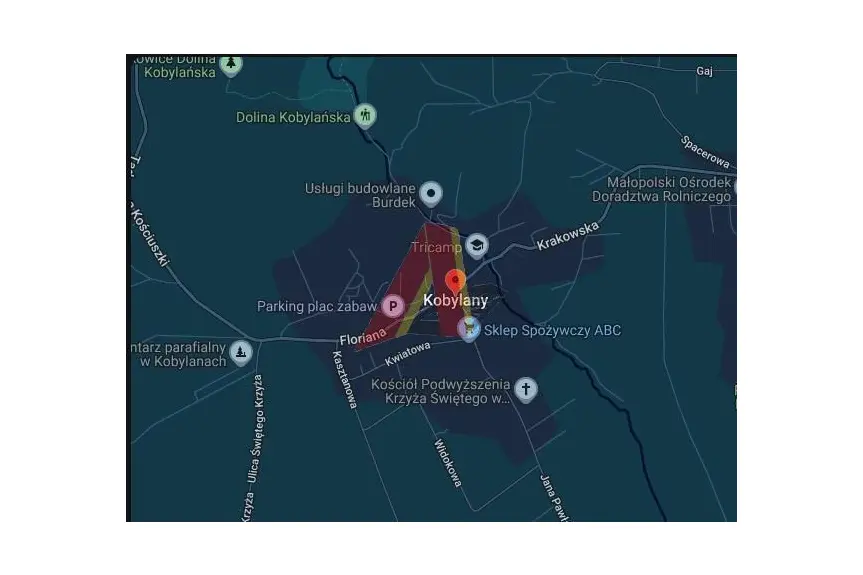Click the Gaj locality label
The height and width of the screenshot is (575, 863).
coord(703,72)
